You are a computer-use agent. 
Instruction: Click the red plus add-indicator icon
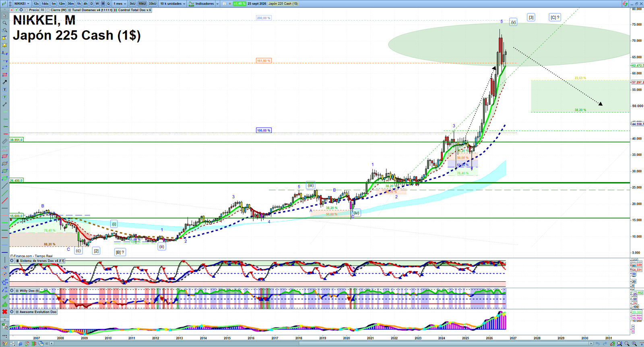click(12, 10)
